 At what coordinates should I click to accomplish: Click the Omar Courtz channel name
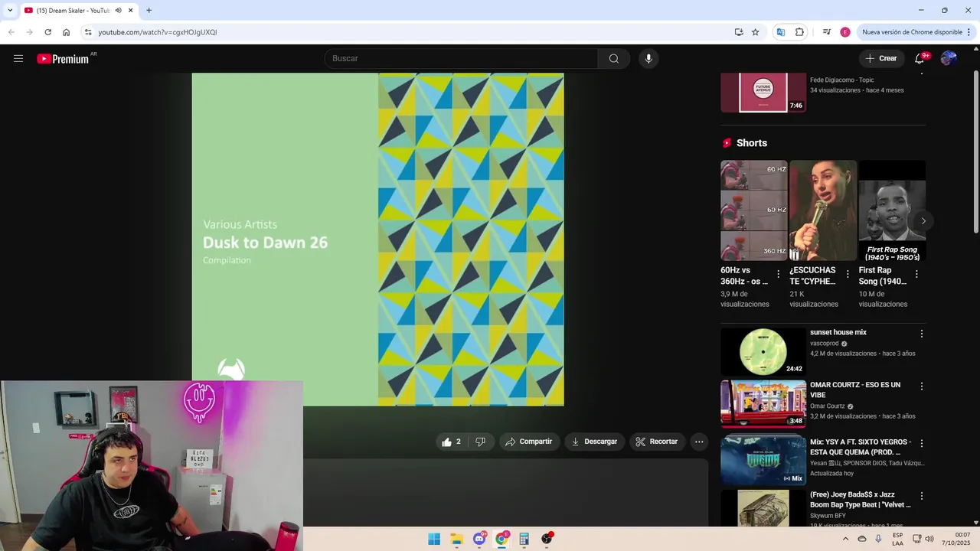tap(828, 406)
